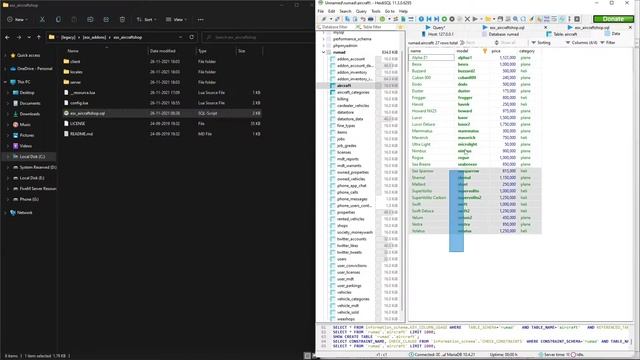The height and width of the screenshot is (360, 640).
Task: Click the dark delete-row circle icon
Action: coord(452,19)
